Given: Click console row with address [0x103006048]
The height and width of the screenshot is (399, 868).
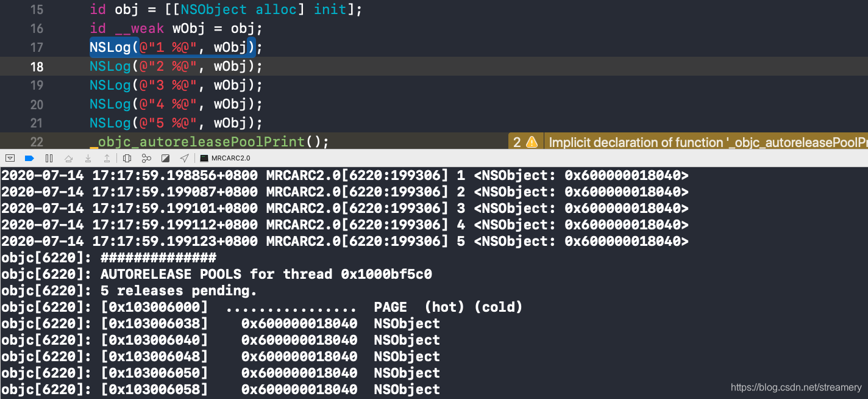Looking at the screenshot, I should (x=221, y=357).
